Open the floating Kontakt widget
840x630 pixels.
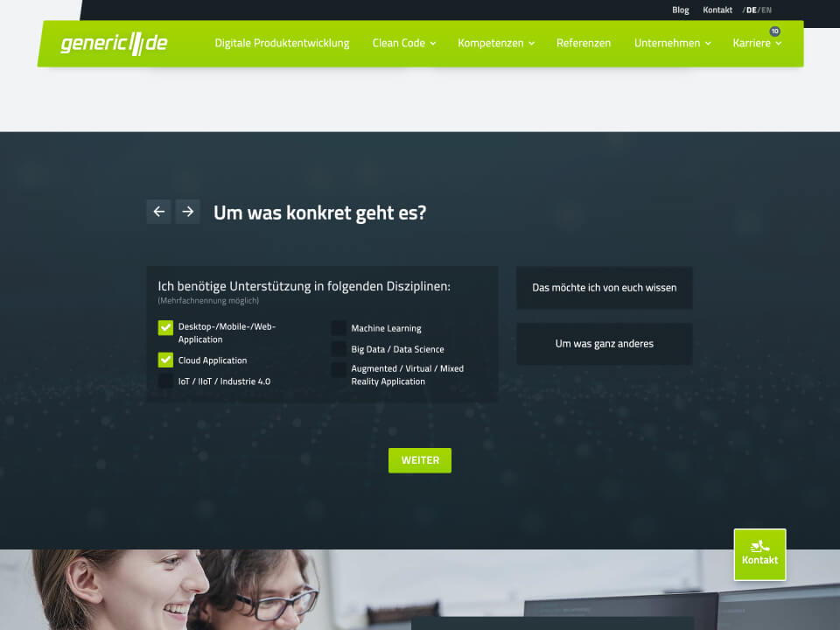coord(759,555)
